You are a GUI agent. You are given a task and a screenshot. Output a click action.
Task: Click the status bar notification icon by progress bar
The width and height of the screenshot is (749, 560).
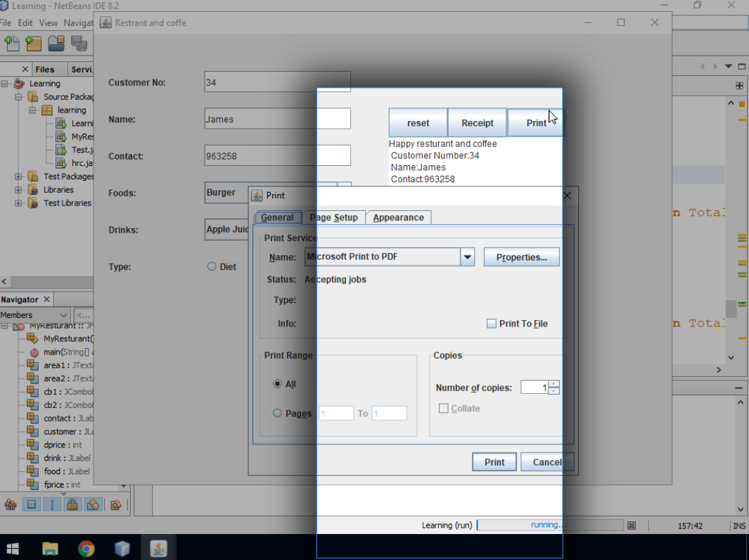(x=632, y=526)
